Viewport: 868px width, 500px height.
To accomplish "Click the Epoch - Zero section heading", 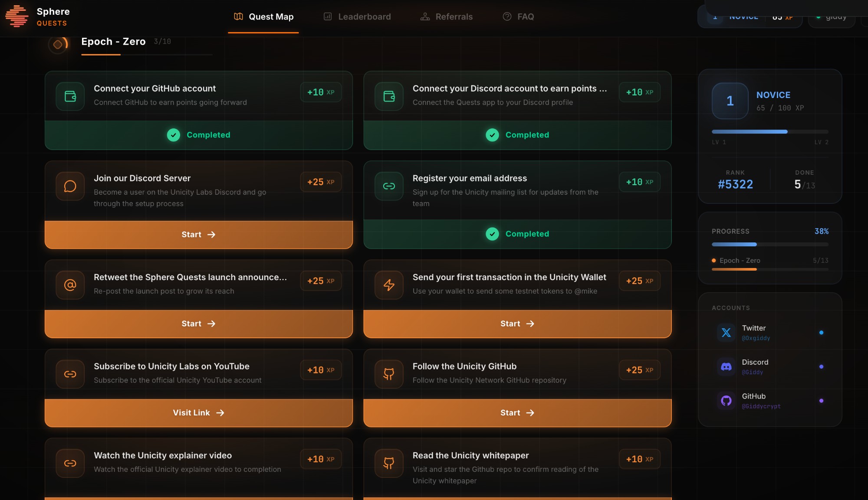I will [113, 42].
